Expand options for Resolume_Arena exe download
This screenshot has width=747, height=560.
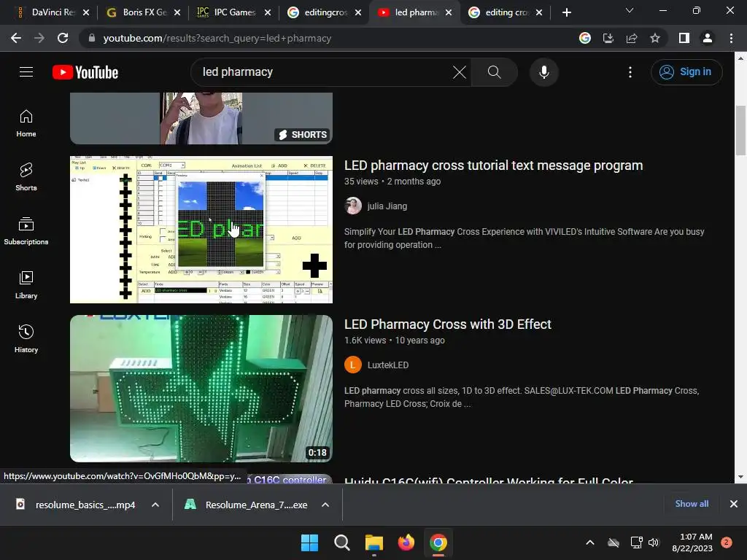[x=325, y=505]
